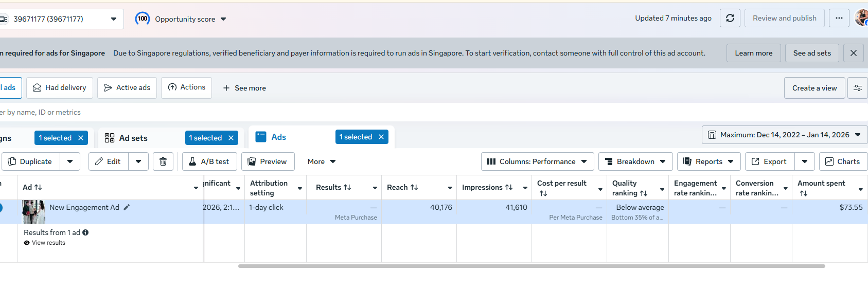Click the New Engagement Ad thumbnail
Image resolution: width=868 pixels, height=289 pixels.
point(33,211)
